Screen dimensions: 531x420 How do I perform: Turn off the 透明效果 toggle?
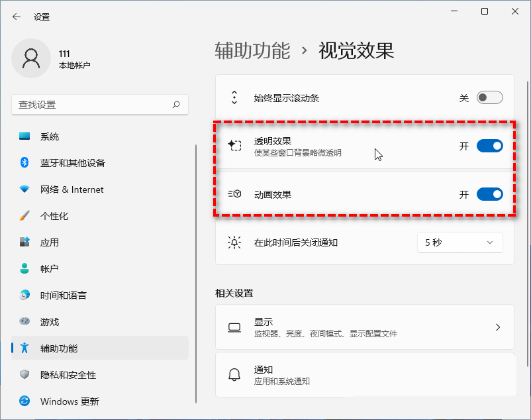[489, 146]
